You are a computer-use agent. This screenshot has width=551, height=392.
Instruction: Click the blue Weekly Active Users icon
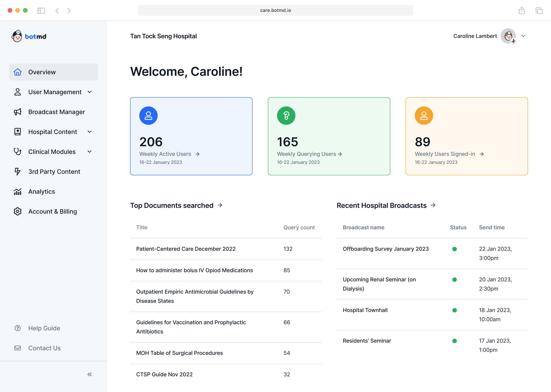(148, 116)
